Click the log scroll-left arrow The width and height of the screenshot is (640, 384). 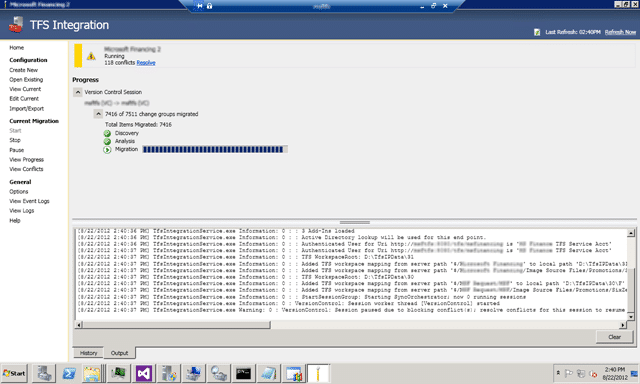[x=79, y=325]
